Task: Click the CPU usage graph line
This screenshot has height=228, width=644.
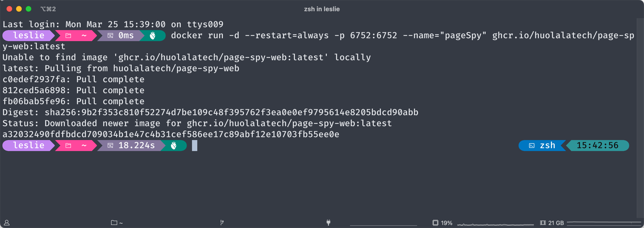Action: click(x=495, y=224)
